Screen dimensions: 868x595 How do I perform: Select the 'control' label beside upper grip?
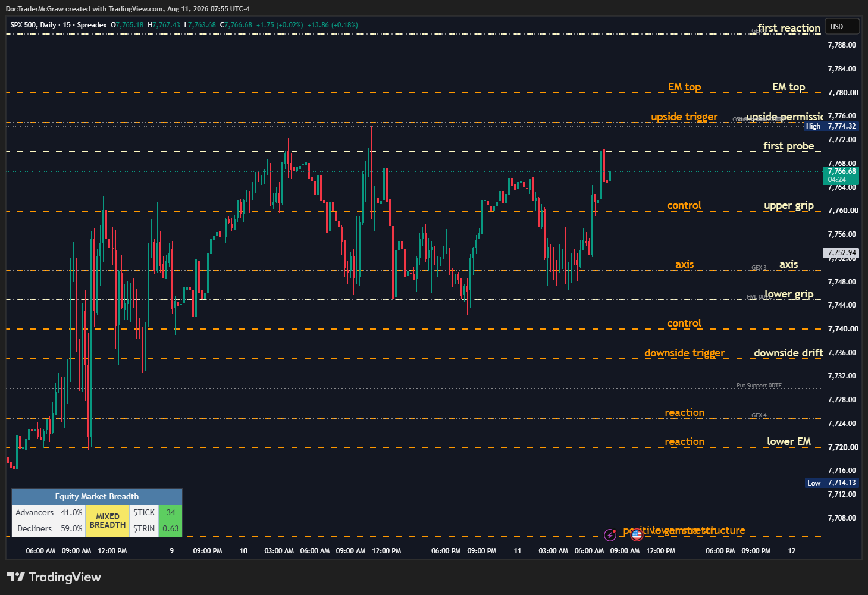684,205
